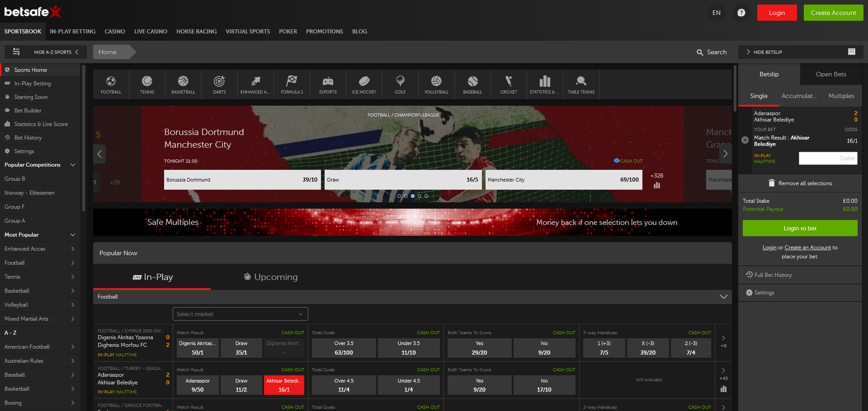Open Full Bet History clock icon

(749, 275)
